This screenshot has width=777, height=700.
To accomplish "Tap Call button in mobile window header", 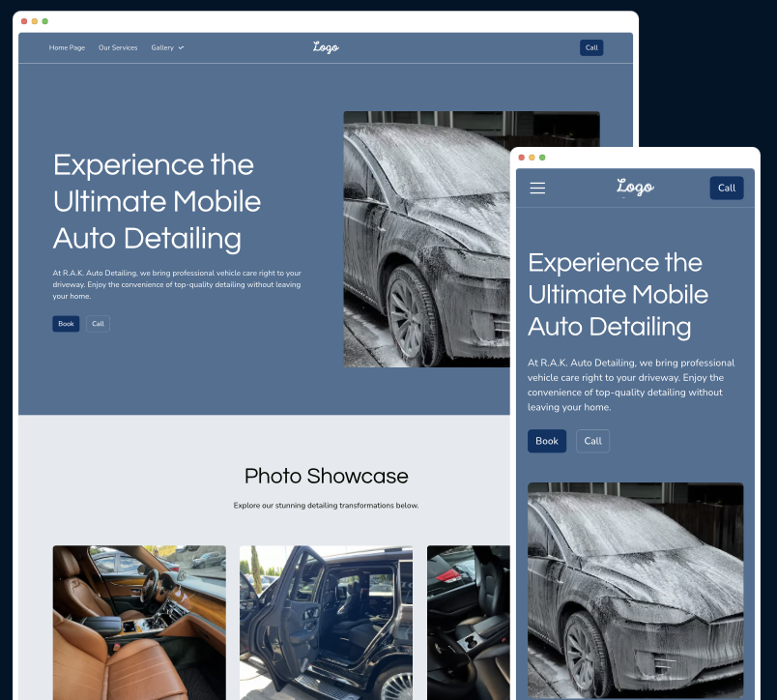I will click(x=727, y=188).
